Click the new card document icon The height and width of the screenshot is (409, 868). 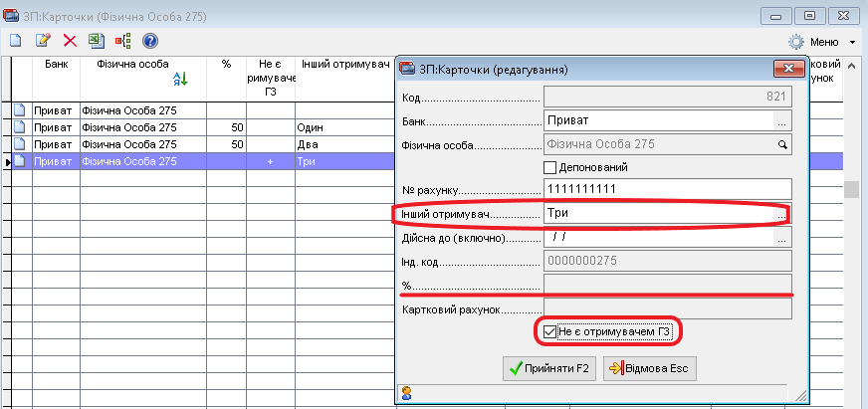[x=16, y=41]
